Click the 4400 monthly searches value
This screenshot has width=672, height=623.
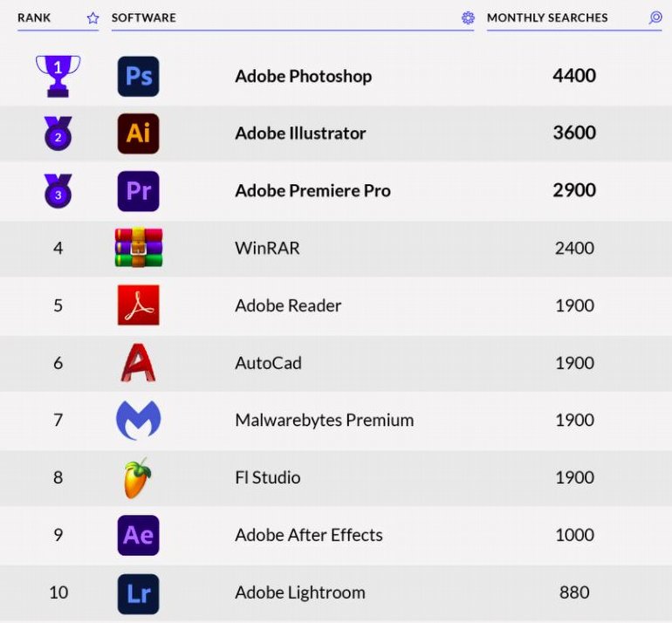tap(574, 76)
